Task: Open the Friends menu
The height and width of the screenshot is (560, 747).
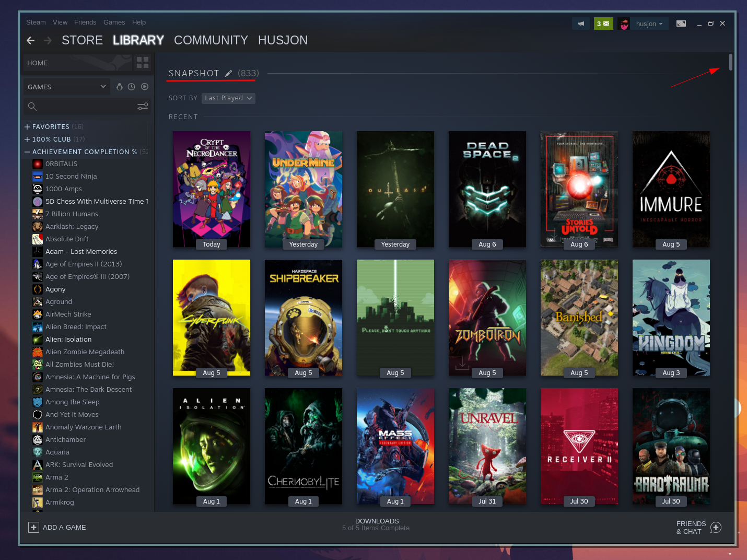Action: pyautogui.click(x=85, y=22)
